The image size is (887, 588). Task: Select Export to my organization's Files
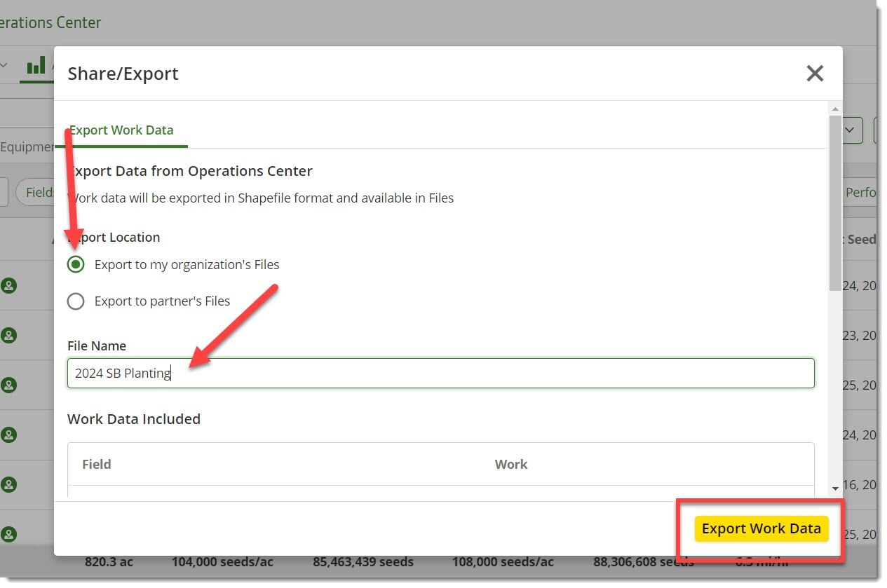(x=76, y=265)
